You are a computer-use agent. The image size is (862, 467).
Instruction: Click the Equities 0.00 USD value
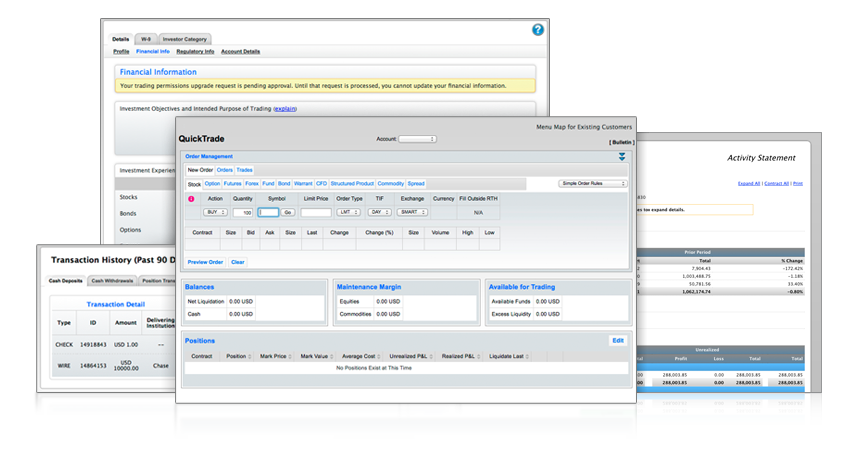point(388,301)
